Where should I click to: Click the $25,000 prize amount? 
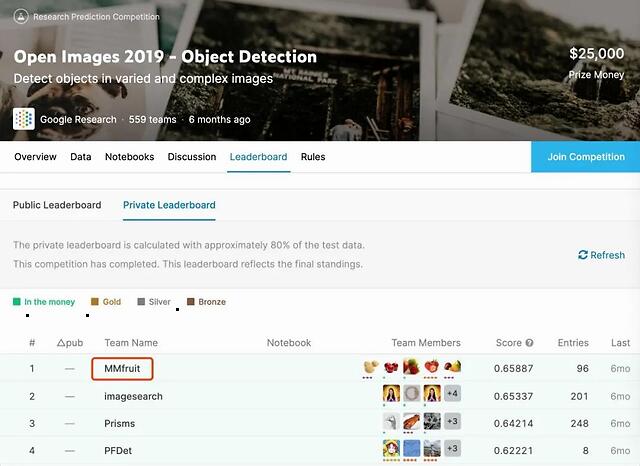click(x=597, y=53)
